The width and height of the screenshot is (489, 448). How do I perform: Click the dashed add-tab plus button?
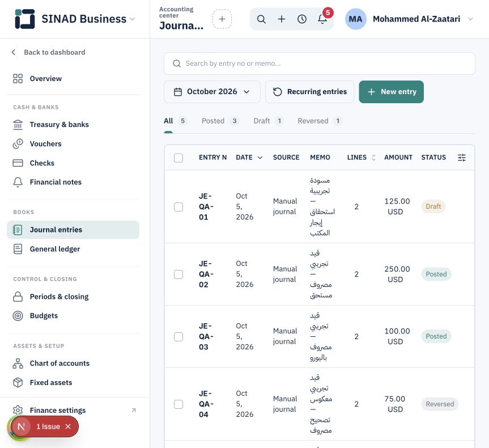tap(222, 19)
